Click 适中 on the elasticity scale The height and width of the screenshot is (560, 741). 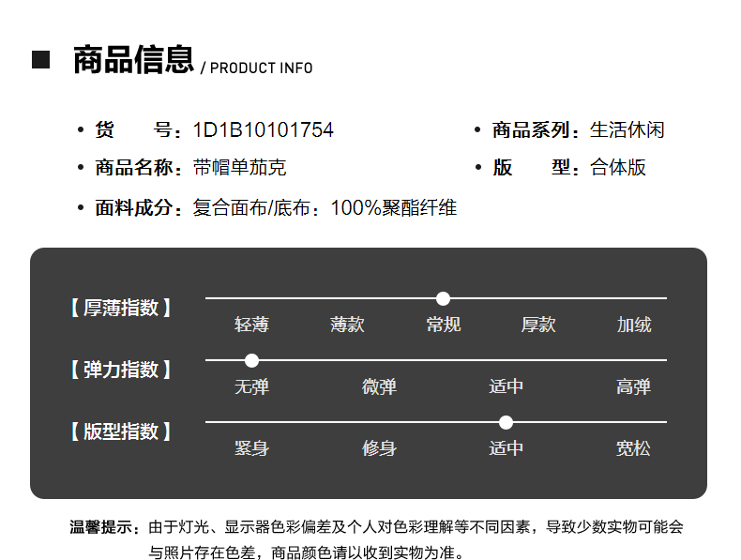click(507, 386)
